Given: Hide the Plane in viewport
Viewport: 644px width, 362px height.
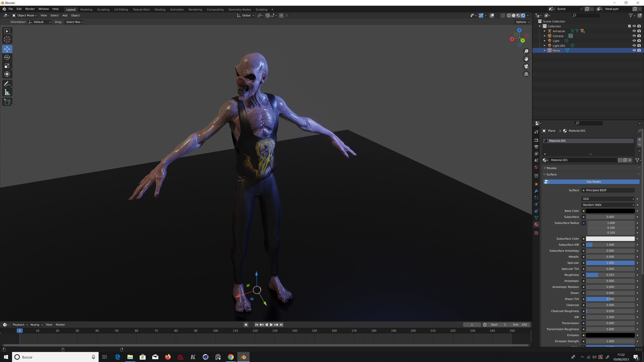Looking at the screenshot, I should tap(634, 50).
